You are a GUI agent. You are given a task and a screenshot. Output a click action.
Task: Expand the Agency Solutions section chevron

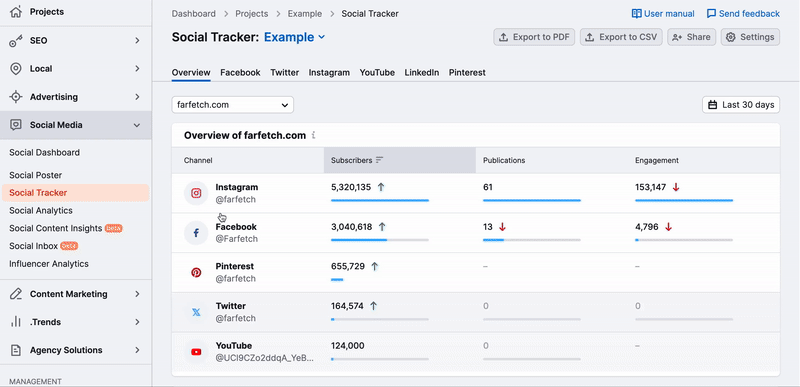[137, 350]
